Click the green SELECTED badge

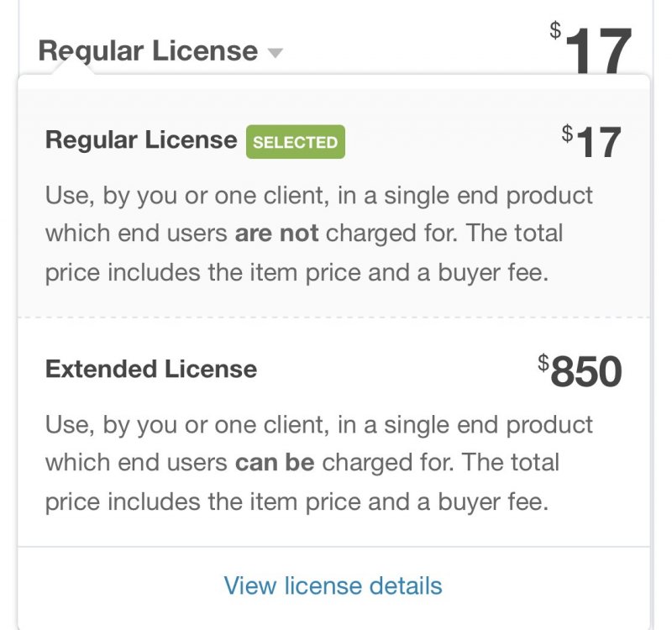click(295, 142)
